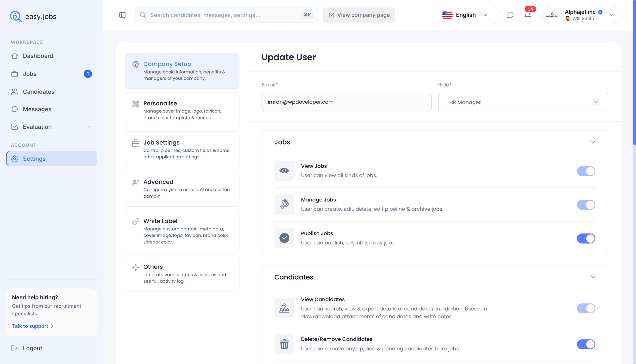Click the Manage Jobs gear-hand icon
Image resolution: width=636 pixels, height=364 pixels.
(284, 205)
